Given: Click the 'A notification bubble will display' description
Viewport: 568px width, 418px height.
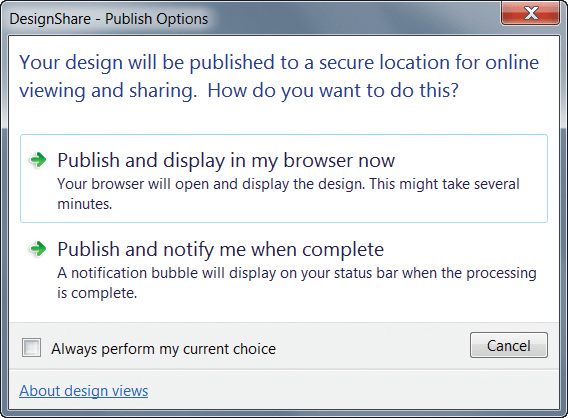Looking at the screenshot, I should pyautogui.click(x=297, y=283).
